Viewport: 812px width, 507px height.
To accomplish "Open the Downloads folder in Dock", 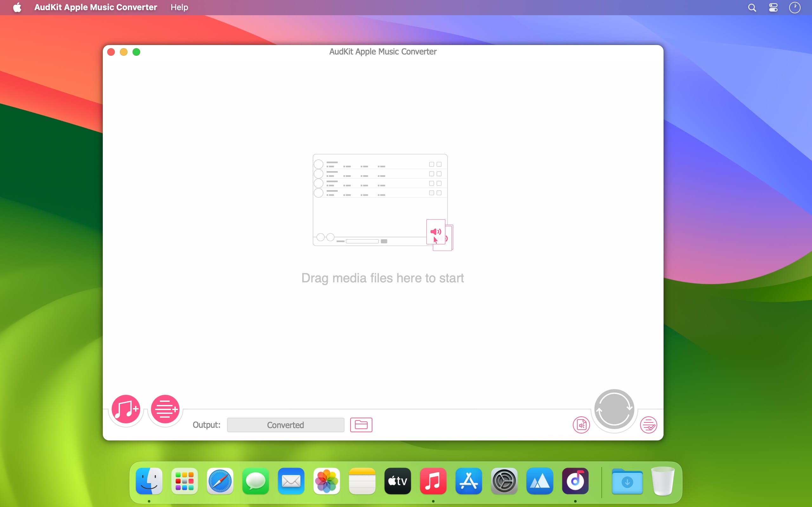I will click(x=627, y=482).
